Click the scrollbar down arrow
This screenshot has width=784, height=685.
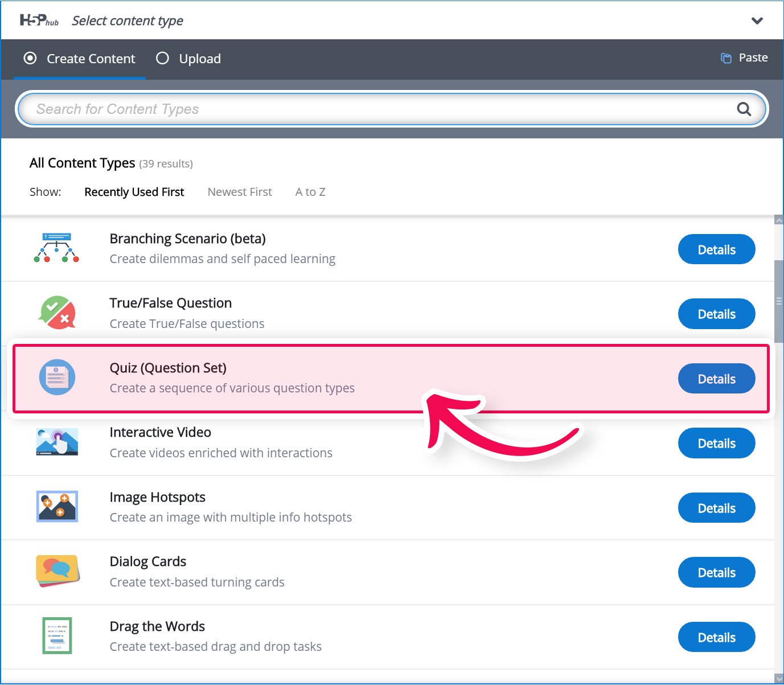point(779,678)
